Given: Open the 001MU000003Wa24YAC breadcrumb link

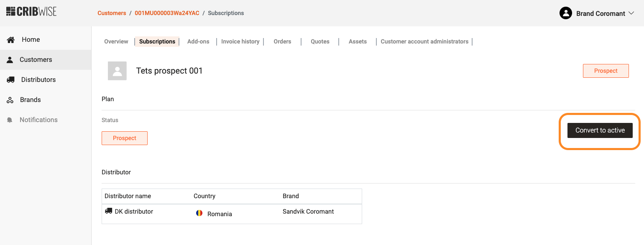Looking at the screenshot, I should (x=167, y=13).
